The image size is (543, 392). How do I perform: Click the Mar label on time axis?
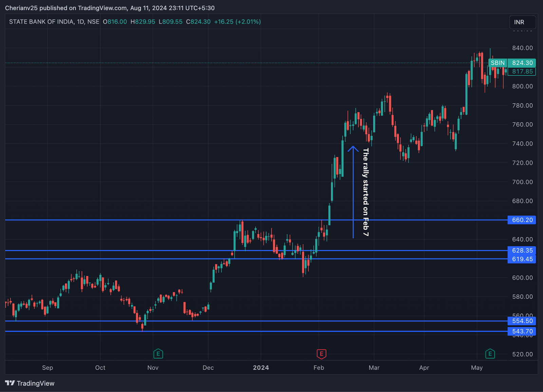pos(374,368)
